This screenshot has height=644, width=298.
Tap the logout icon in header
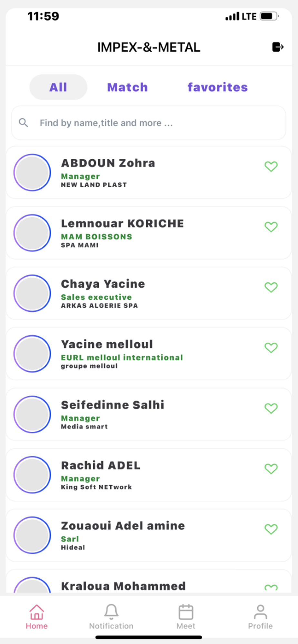click(x=278, y=47)
